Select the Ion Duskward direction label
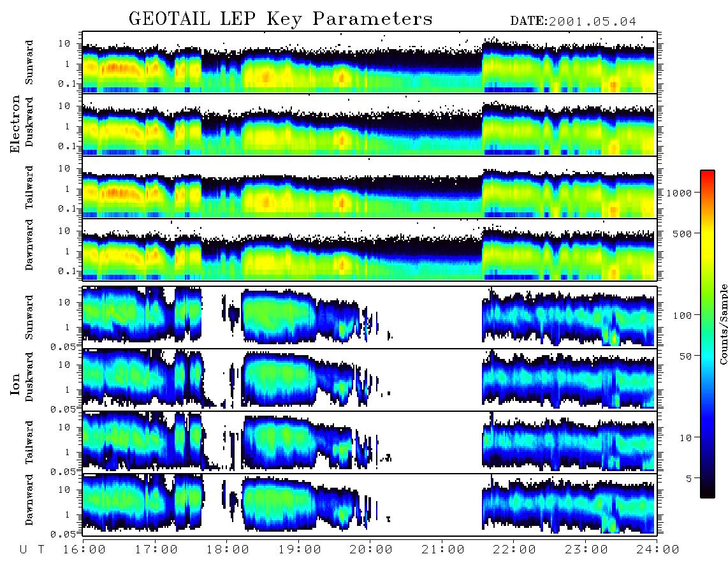 click(x=29, y=377)
